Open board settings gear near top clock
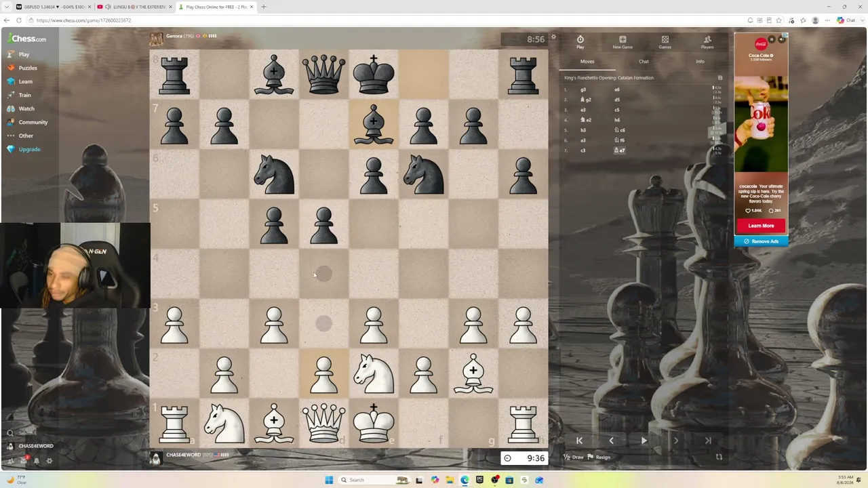This screenshot has width=868, height=488. tap(553, 37)
